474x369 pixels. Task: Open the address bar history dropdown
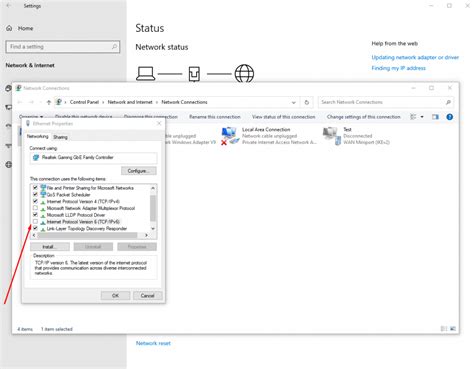[x=294, y=102]
